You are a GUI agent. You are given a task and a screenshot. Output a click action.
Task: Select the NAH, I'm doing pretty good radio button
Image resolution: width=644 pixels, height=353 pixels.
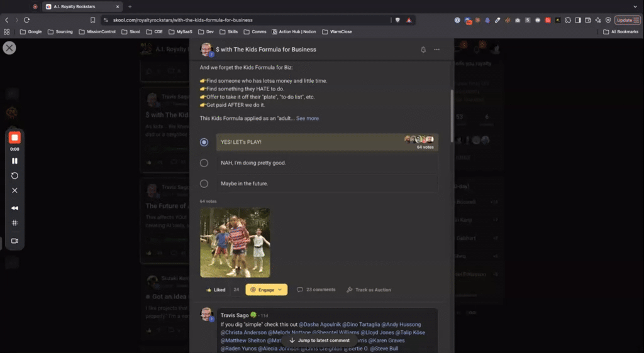pyautogui.click(x=204, y=163)
